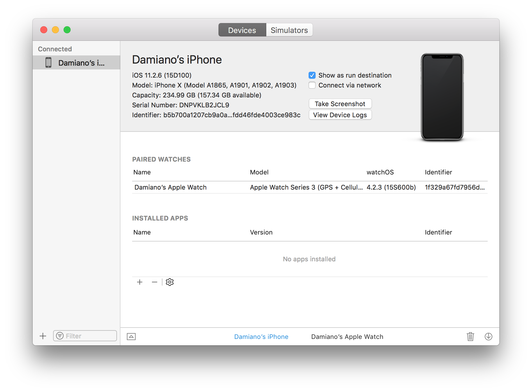Image resolution: width=532 pixels, height=392 pixels.
Task: Click the iPhone preview image
Action: (x=442, y=97)
